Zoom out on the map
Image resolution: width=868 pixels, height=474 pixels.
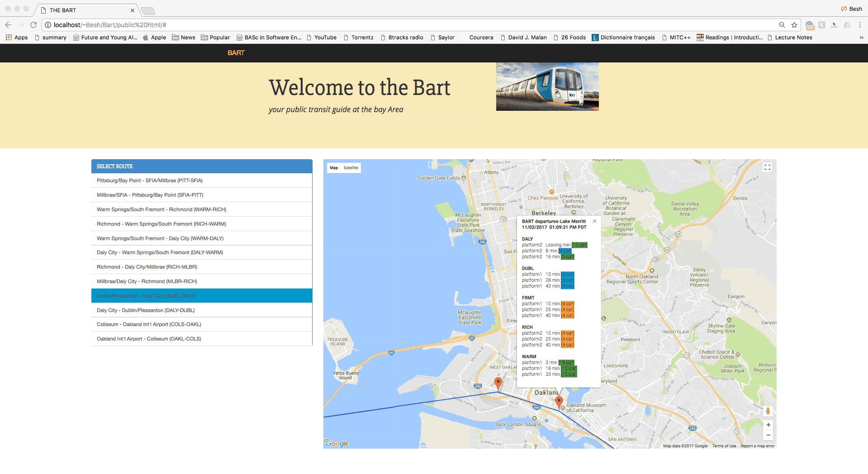768,435
